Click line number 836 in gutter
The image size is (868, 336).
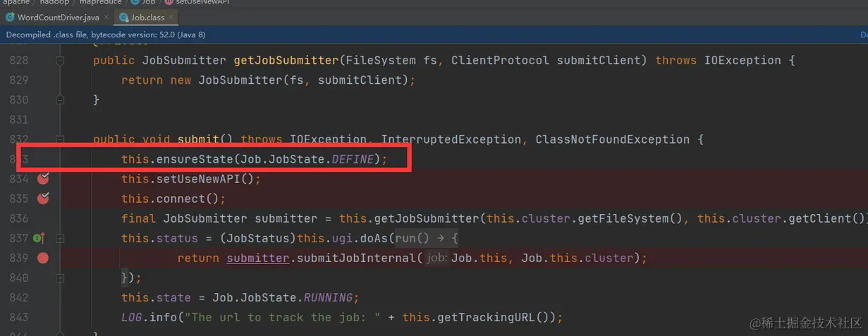19,218
